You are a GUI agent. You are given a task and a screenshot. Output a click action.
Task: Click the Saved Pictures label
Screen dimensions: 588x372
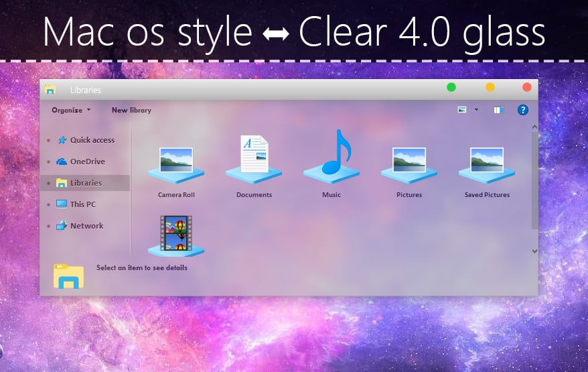[487, 195]
